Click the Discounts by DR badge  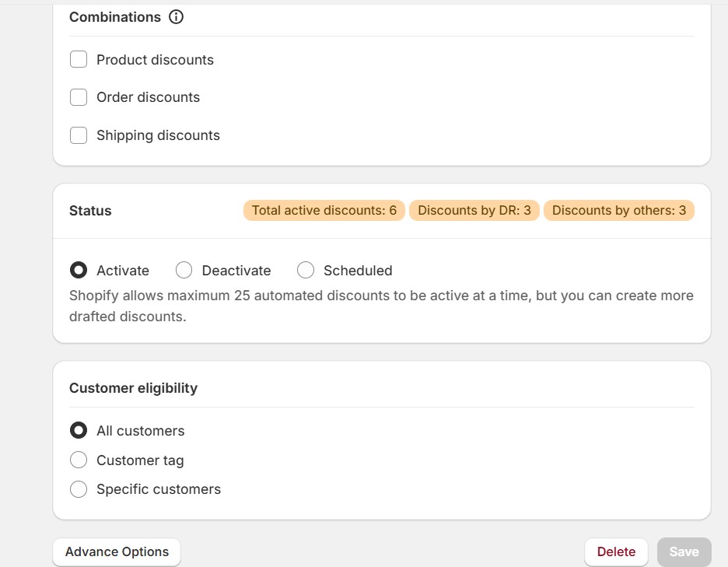(474, 210)
